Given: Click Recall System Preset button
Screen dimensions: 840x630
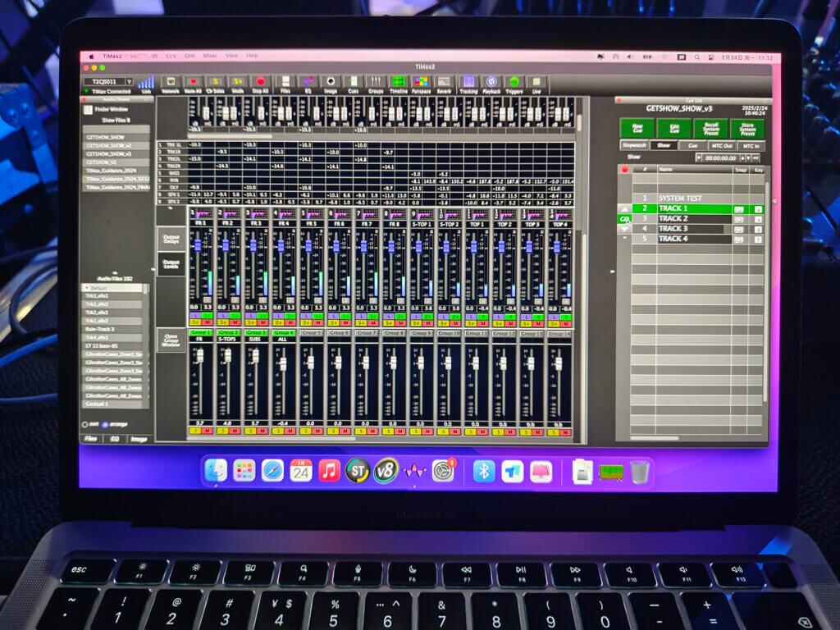Looking at the screenshot, I should tap(711, 129).
